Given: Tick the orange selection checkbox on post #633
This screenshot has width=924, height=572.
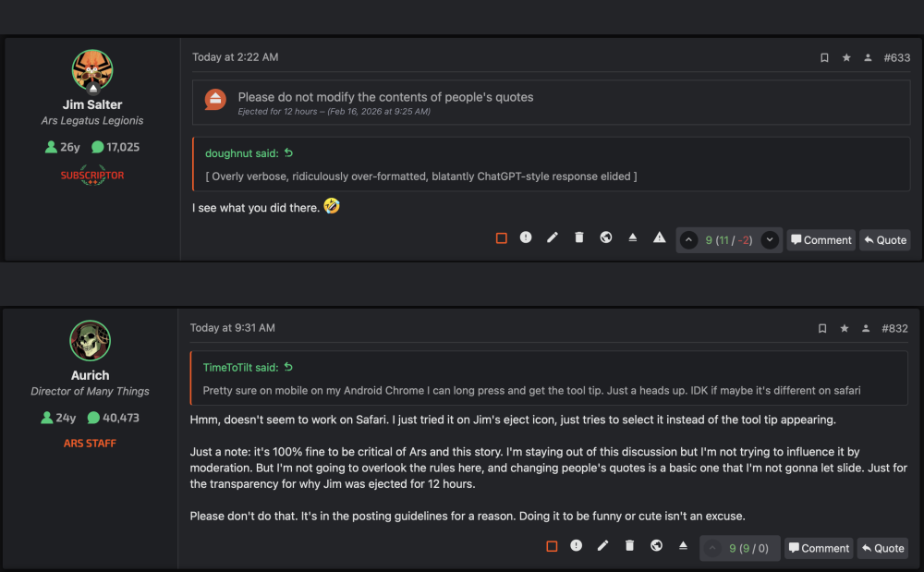Looking at the screenshot, I should coord(502,238).
